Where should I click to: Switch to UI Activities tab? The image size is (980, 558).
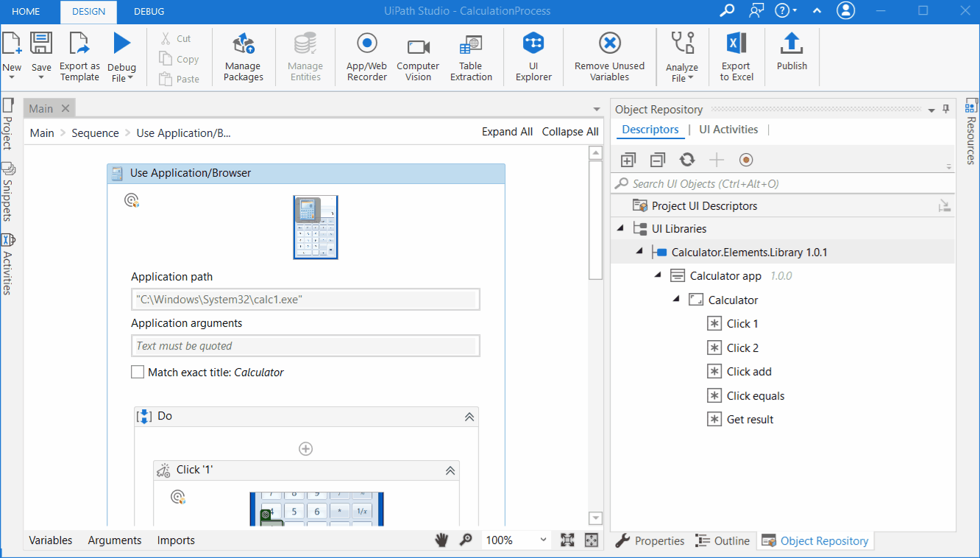pos(728,130)
